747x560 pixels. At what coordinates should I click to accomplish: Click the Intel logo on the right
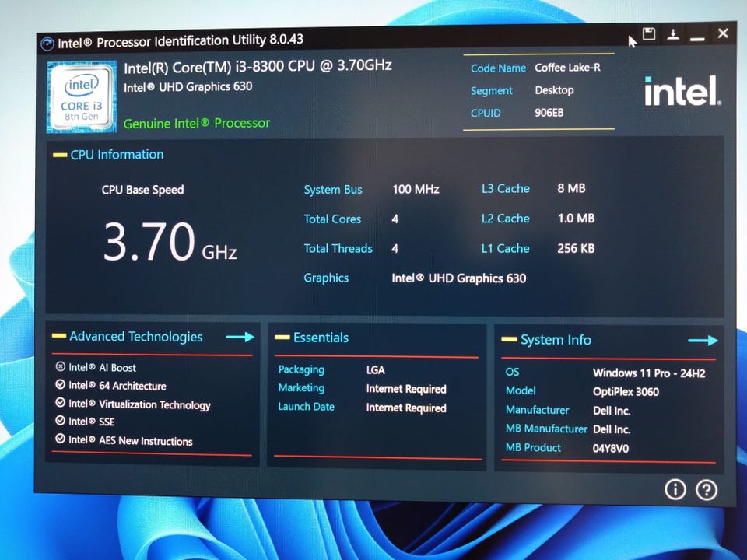click(682, 91)
